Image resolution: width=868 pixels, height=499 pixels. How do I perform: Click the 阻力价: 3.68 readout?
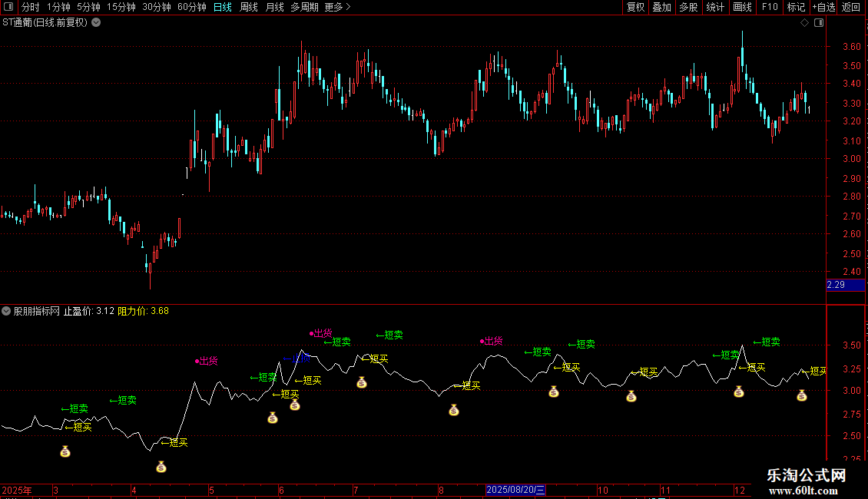click(144, 311)
